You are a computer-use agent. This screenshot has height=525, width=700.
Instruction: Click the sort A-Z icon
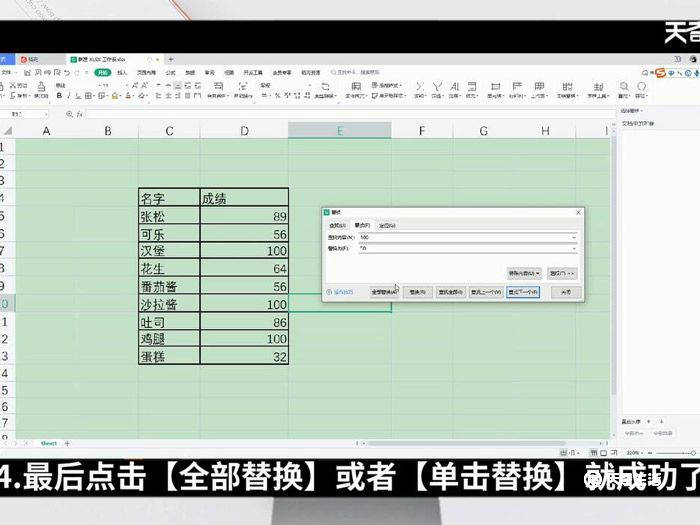(454, 87)
